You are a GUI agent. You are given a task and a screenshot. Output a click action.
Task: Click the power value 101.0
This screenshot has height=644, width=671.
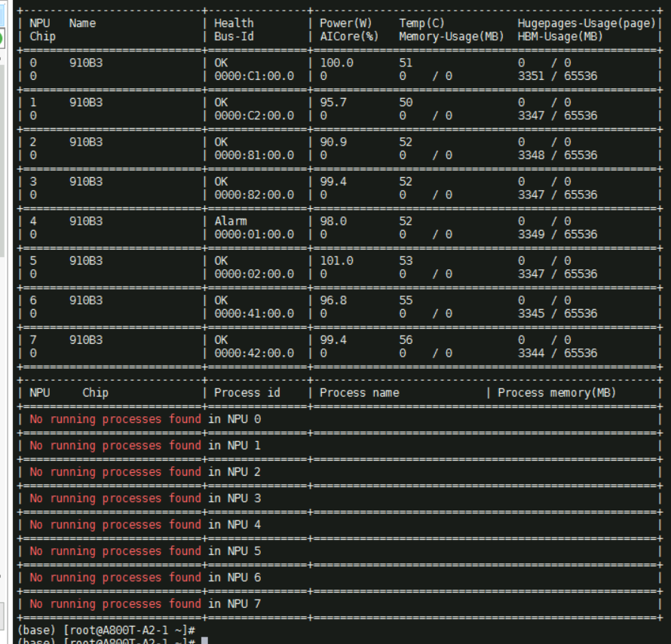click(337, 261)
